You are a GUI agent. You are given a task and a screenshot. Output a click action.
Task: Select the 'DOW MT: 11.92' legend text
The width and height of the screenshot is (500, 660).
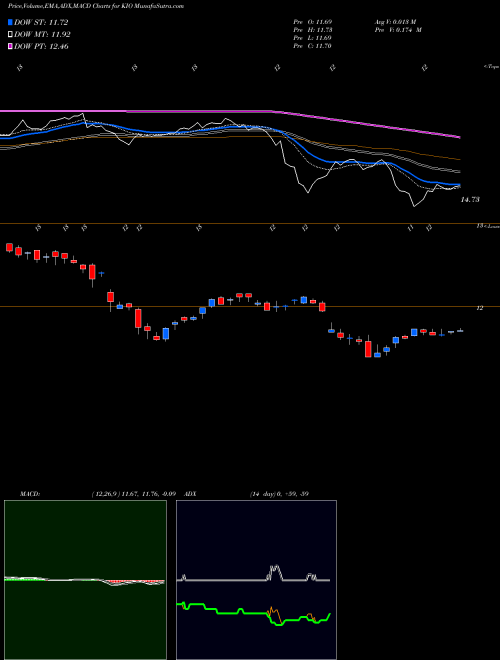(x=42, y=35)
